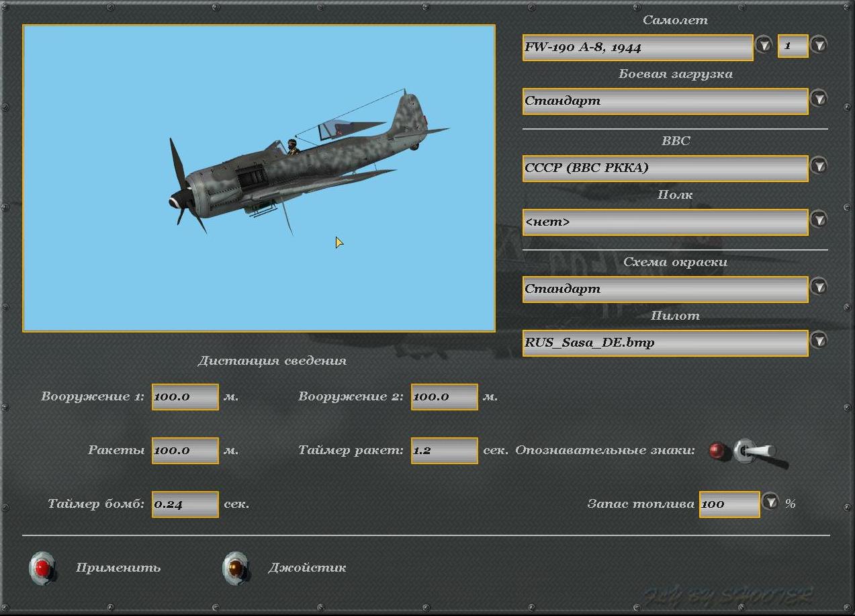Viewport: 855px width, 616px height.
Task: Click the Вооружение 2 distance field
Action: point(444,397)
